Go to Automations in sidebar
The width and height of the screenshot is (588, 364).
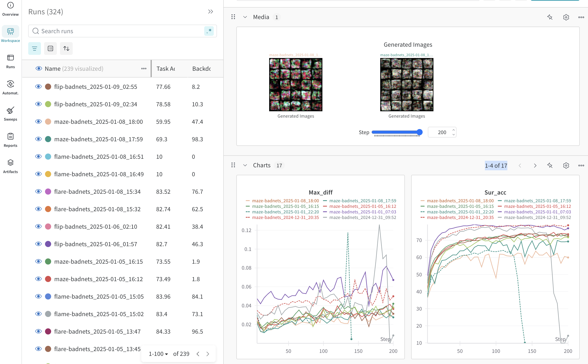pyautogui.click(x=10, y=87)
